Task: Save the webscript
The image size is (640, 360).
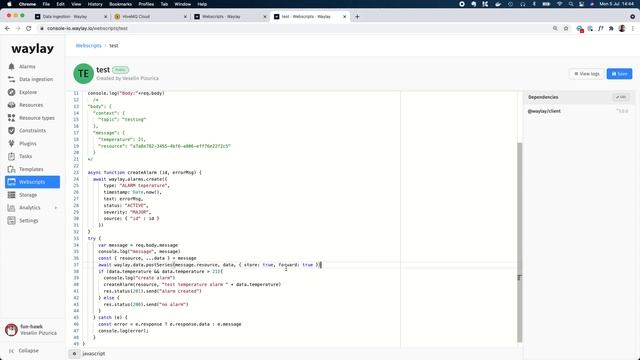Action: 619,74
